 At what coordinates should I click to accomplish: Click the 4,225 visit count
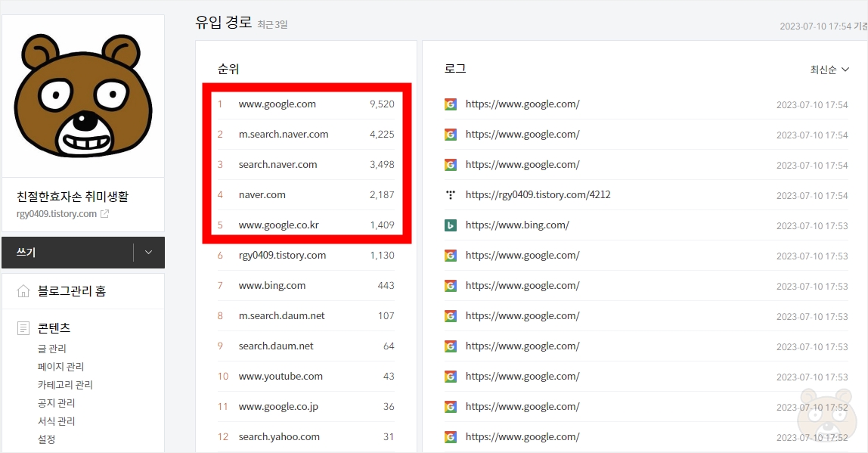[382, 135]
